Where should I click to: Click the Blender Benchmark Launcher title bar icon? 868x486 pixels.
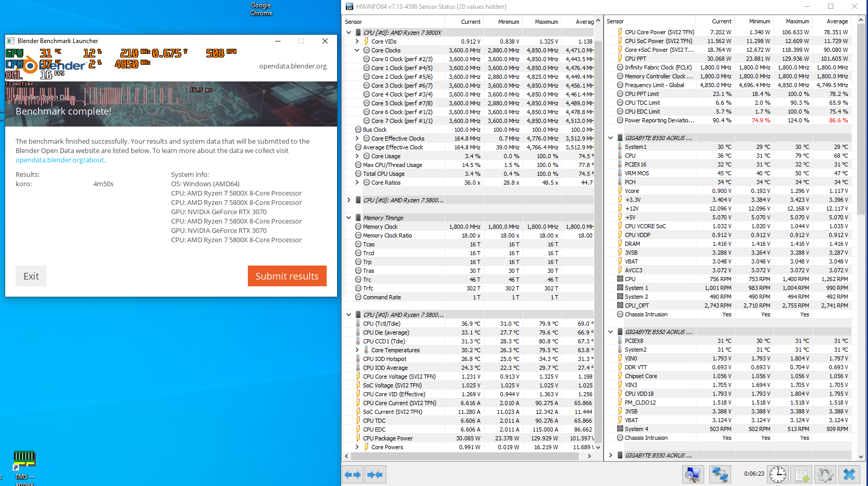pos(10,41)
